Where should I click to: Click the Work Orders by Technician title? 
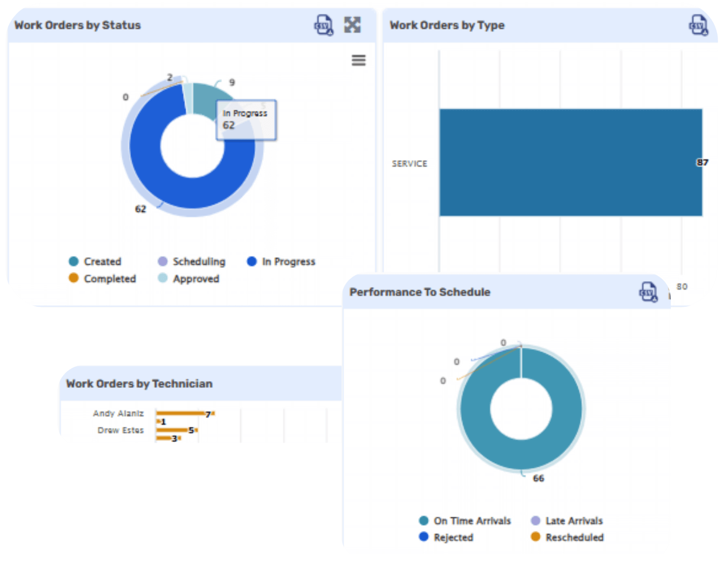coord(139,383)
